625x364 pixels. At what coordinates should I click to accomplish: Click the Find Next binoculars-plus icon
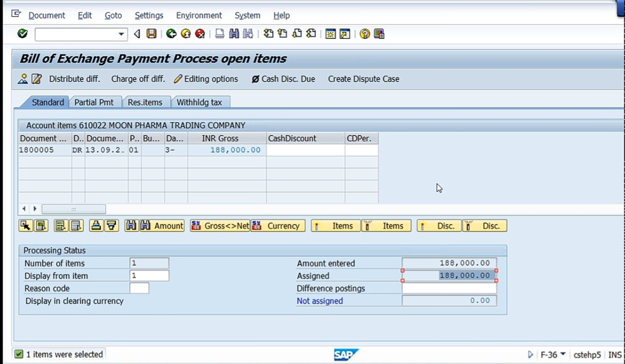(248, 34)
